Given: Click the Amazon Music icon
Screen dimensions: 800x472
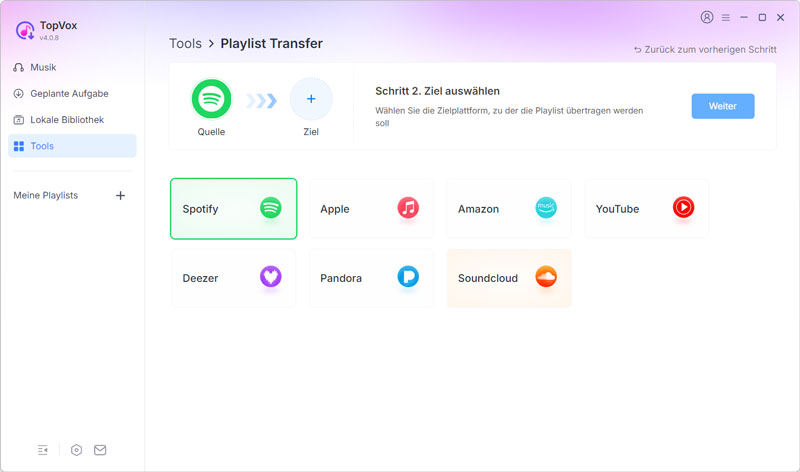Looking at the screenshot, I should [x=546, y=207].
